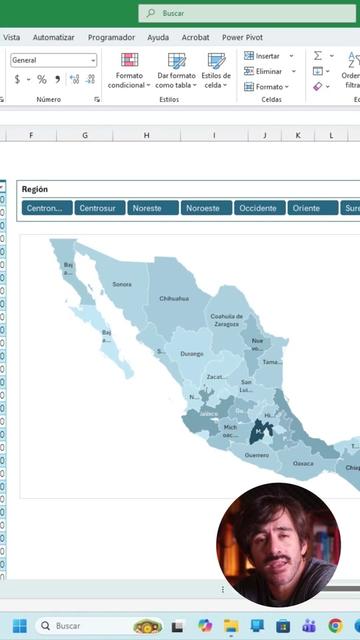Open the Número dialog launcher
The width and height of the screenshot is (360, 640).
(x=97, y=99)
